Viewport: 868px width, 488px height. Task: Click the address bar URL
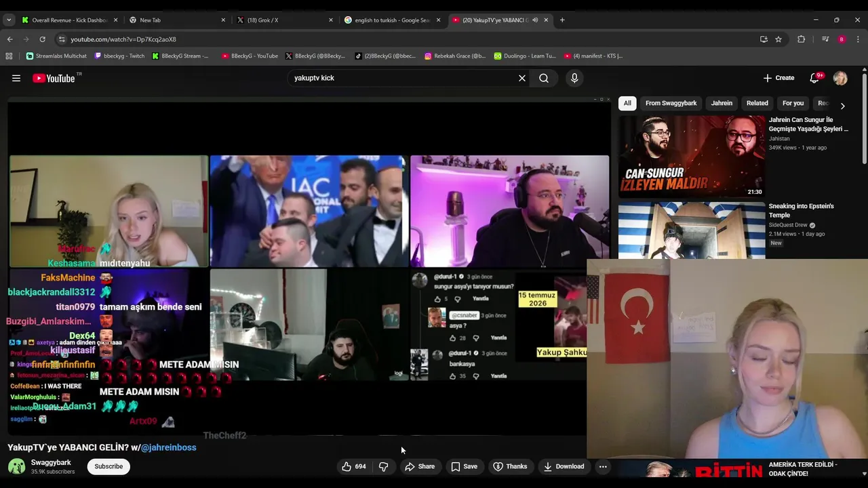point(123,39)
